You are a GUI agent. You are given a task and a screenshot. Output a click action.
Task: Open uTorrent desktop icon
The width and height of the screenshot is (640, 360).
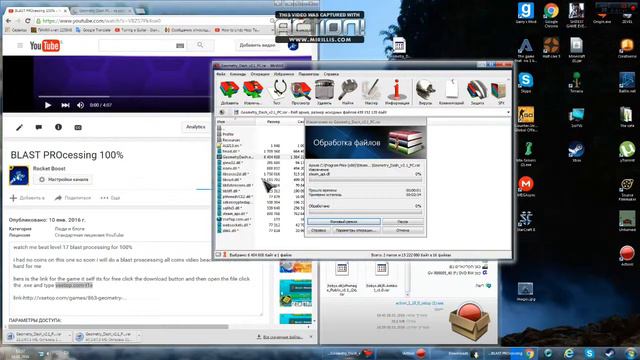tap(627, 151)
